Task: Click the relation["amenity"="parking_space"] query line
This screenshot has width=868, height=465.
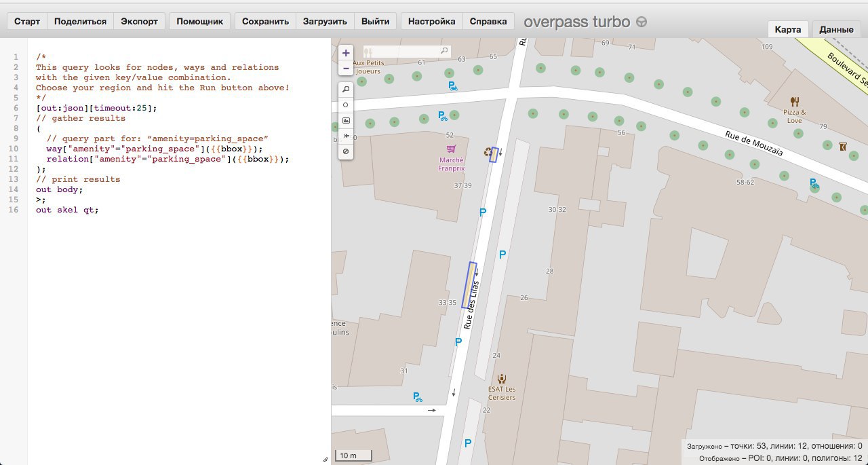Action: pos(167,159)
